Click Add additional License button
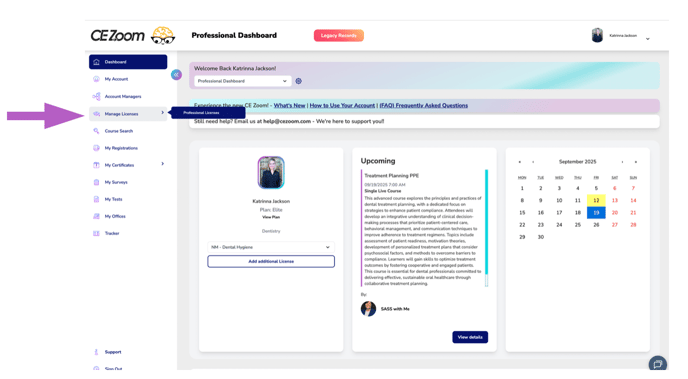 (x=271, y=261)
